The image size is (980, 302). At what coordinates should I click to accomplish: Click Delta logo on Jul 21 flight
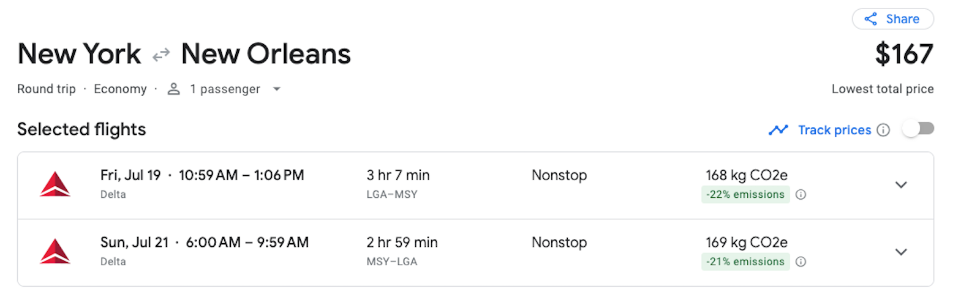click(55, 252)
